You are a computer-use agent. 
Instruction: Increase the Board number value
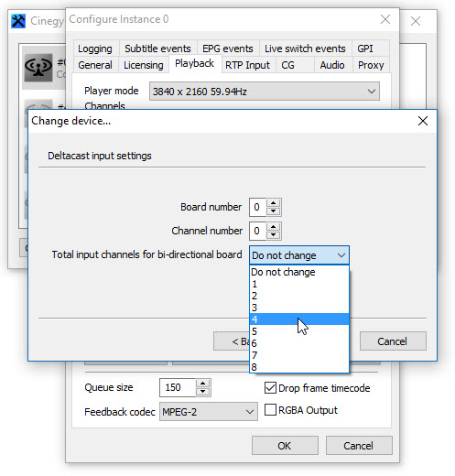[x=273, y=203]
